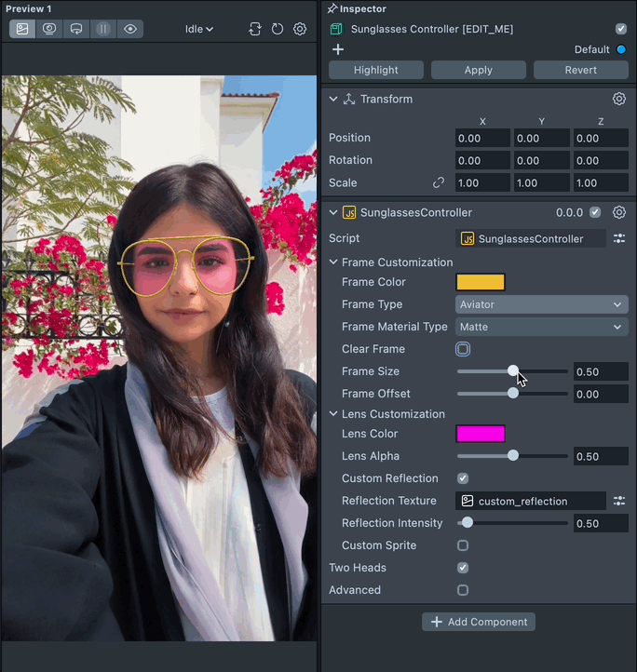Toggle the Two Heads checkbox

coord(463,568)
